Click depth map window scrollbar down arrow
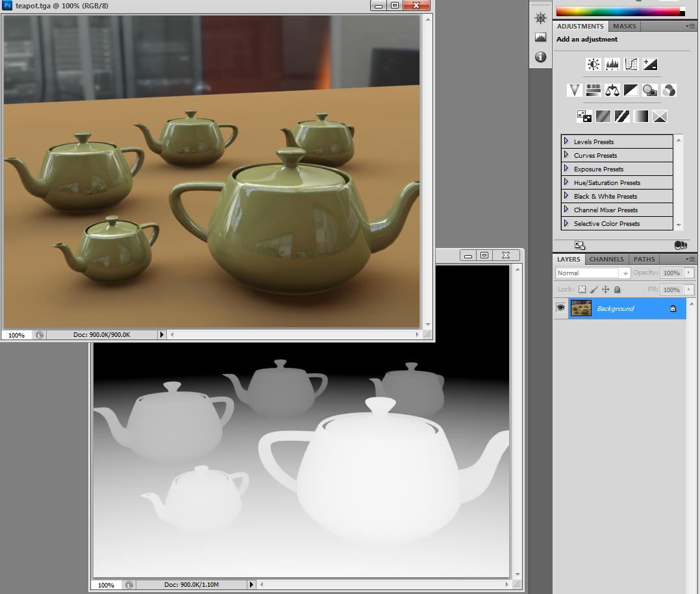Viewport: 700px width, 594px height. click(x=518, y=575)
